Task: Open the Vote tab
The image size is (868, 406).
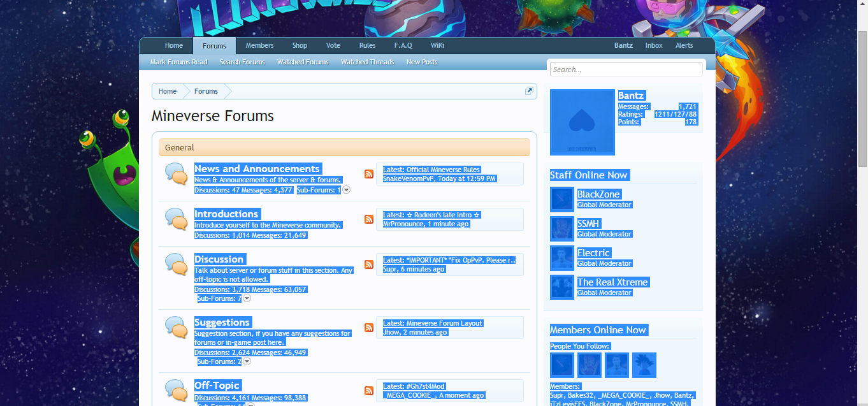Action: [x=333, y=45]
